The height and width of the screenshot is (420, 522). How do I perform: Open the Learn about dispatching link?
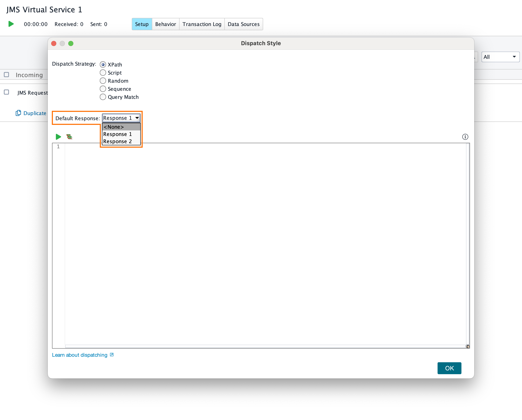(x=79, y=355)
